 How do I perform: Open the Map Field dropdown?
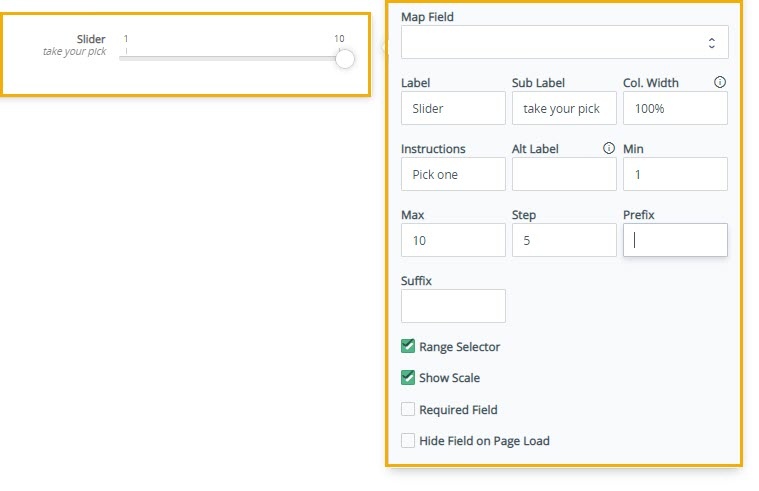coord(564,42)
